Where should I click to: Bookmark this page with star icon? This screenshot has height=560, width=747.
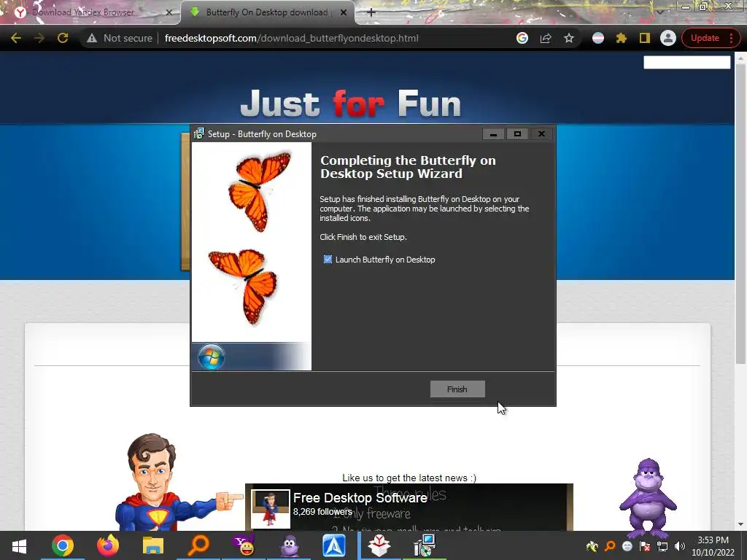[x=569, y=38]
